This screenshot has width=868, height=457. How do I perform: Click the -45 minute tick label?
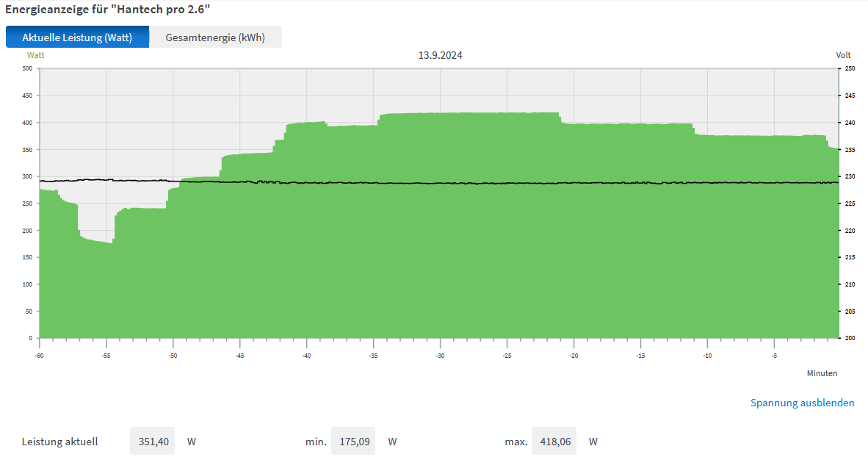coord(239,356)
